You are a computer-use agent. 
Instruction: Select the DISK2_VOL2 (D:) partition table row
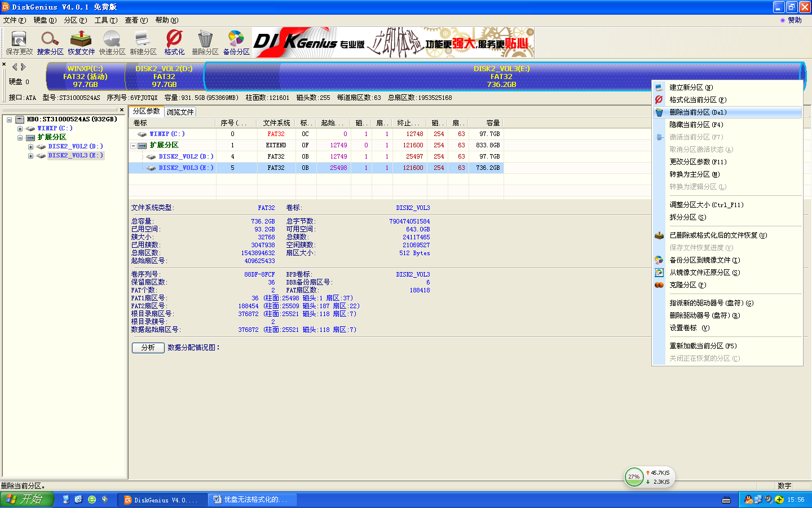pyautogui.click(x=186, y=156)
